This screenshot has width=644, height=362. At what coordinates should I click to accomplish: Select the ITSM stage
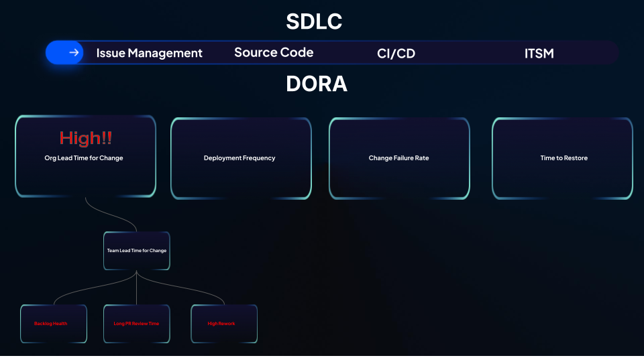click(539, 53)
